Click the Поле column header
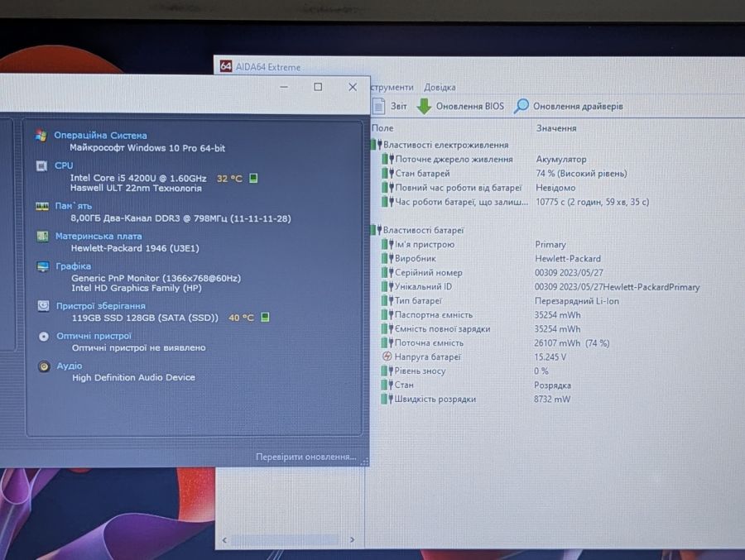The height and width of the screenshot is (560, 745). click(382, 127)
